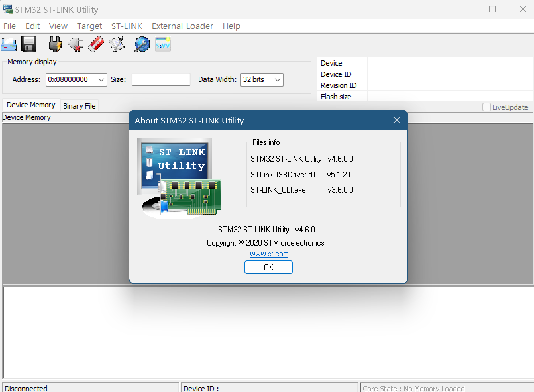Click the Device value field
This screenshot has width=534, height=392.
click(451, 63)
